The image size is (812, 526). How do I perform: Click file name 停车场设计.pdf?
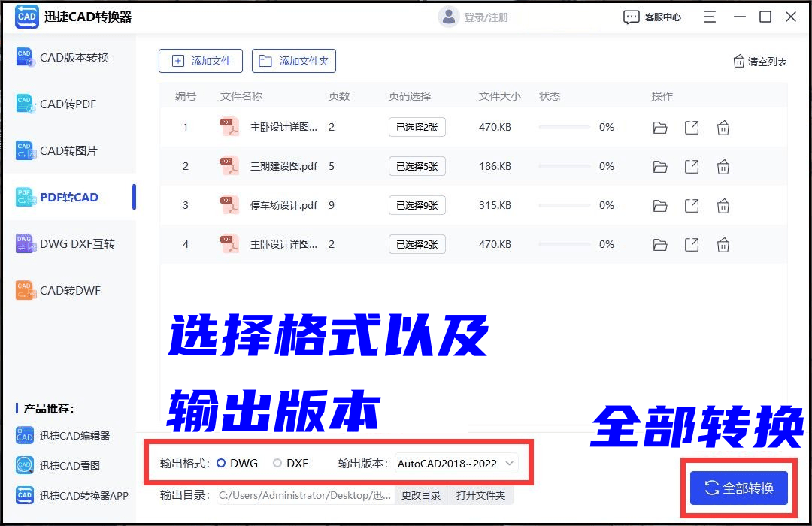(x=283, y=205)
